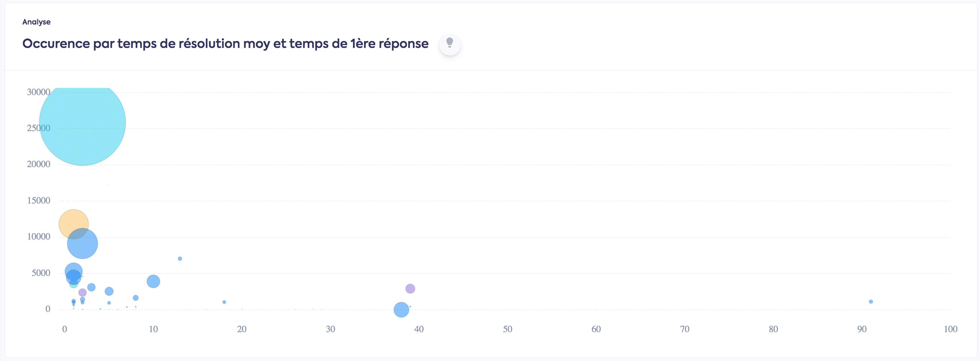Select the small purple bubble near x-value 2
Image resolution: width=980 pixels, height=361 pixels.
(82, 293)
